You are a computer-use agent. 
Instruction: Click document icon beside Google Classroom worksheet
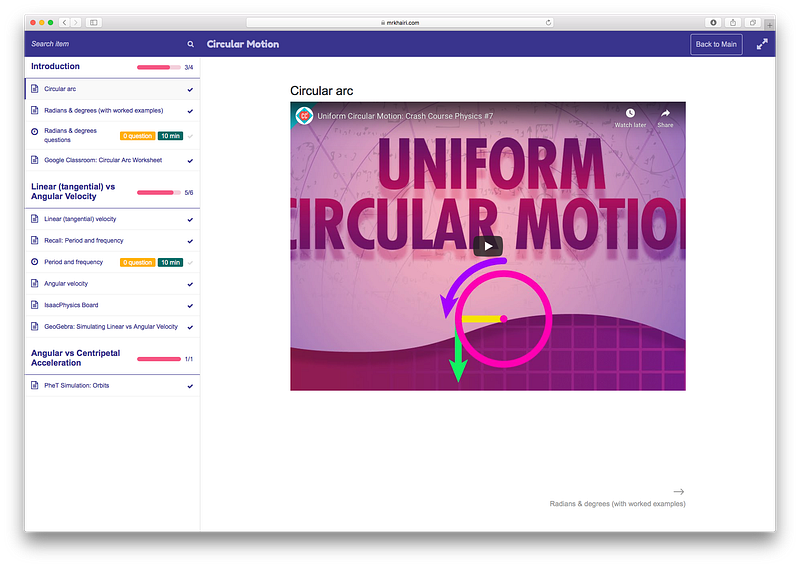(35, 160)
